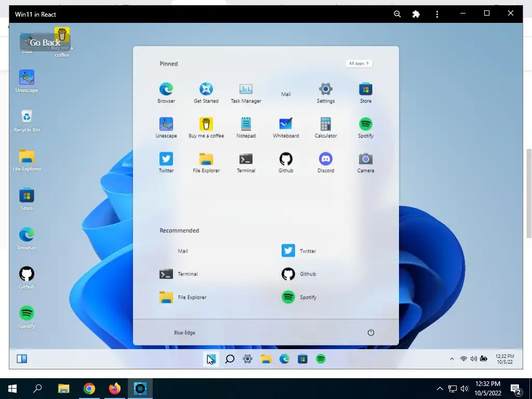Open Settings from the Pinned grid
The width and height of the screenshot is (532, 399).
pos(326,92)
